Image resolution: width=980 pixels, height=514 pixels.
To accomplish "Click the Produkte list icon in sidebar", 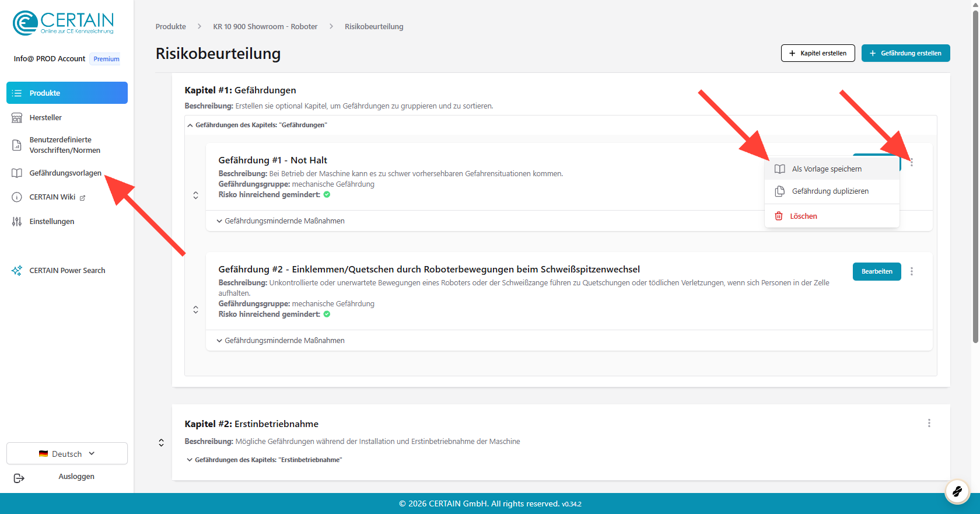I will (17, 93).
